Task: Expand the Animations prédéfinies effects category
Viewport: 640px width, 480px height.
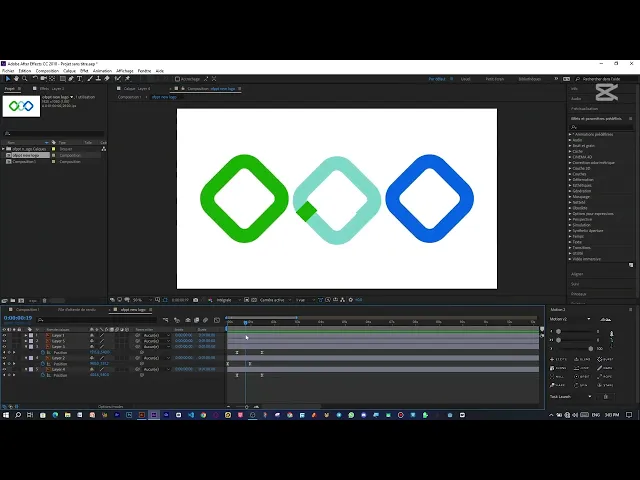Action: pos(570,134)
